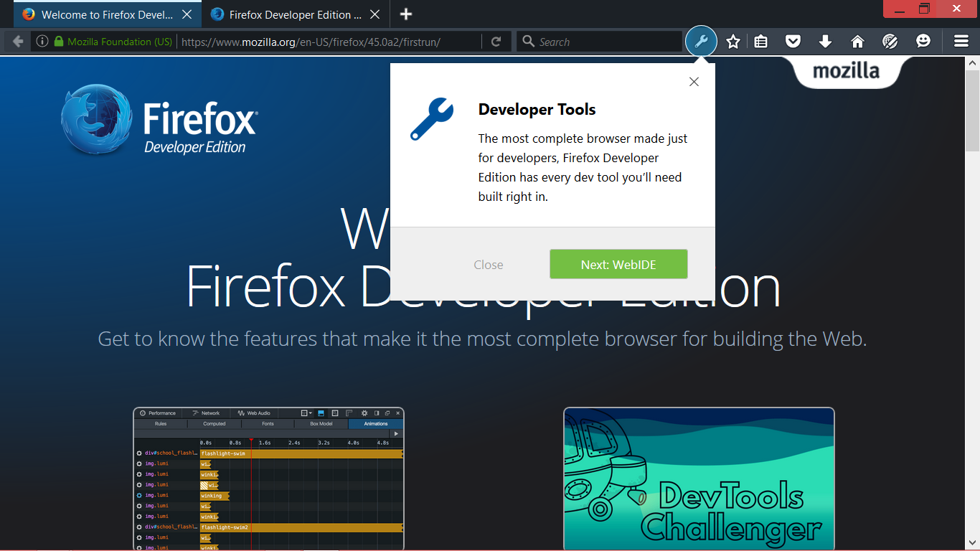
Task: Show bookmarks list icon in toolbar
Action: pos(761,42)
